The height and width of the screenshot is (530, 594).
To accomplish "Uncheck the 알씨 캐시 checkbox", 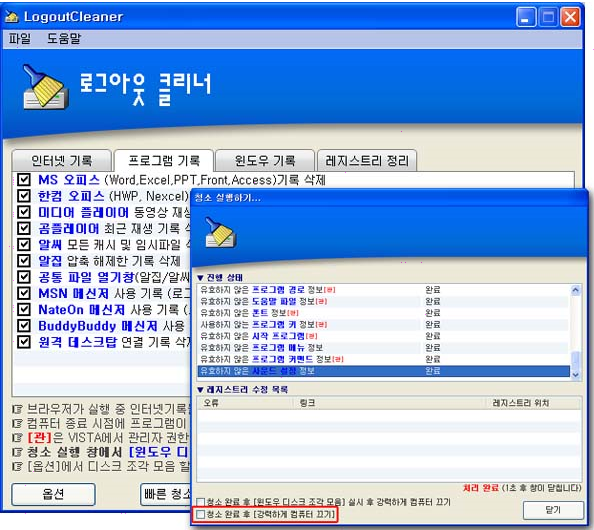I will coord(24,244).
